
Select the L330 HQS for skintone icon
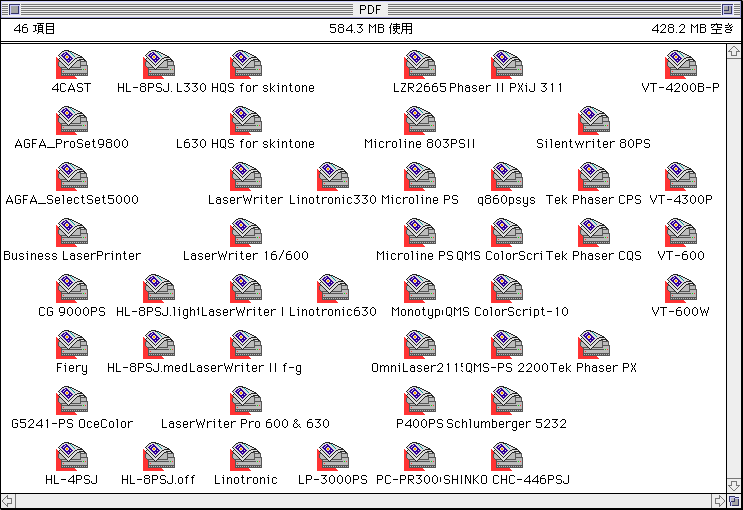coord(246,64)
